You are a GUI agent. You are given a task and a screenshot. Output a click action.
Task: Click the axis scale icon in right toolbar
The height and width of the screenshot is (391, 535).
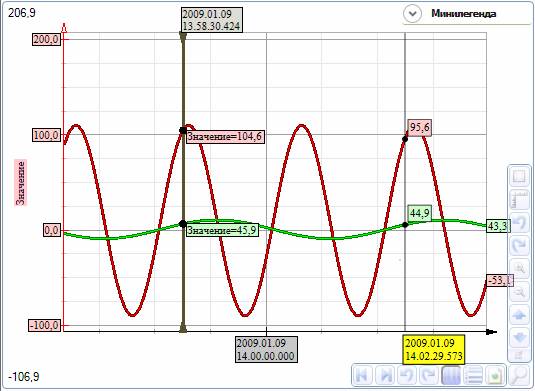tap(519, 200)
